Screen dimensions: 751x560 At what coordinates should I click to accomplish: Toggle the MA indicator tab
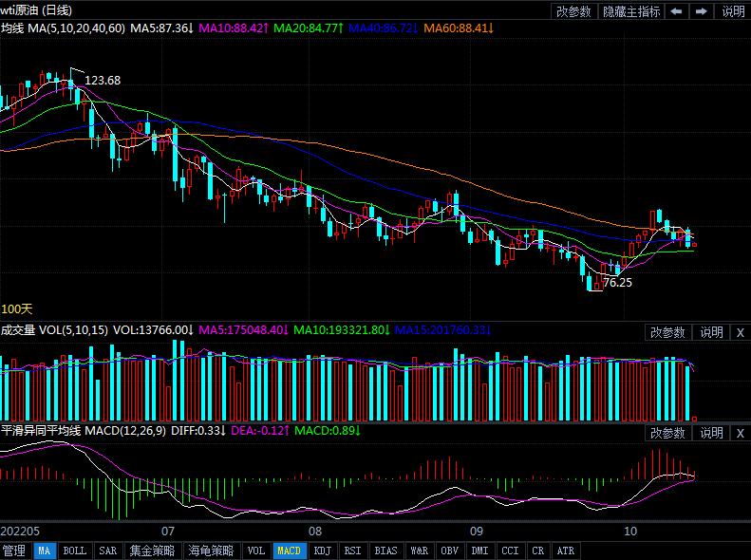tap(45, 551)
